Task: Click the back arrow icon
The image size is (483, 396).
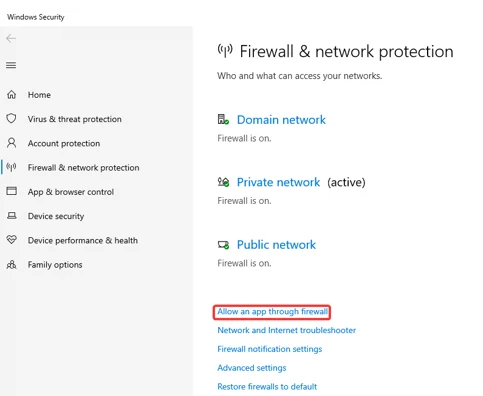Action: click(x=11, y=39)
